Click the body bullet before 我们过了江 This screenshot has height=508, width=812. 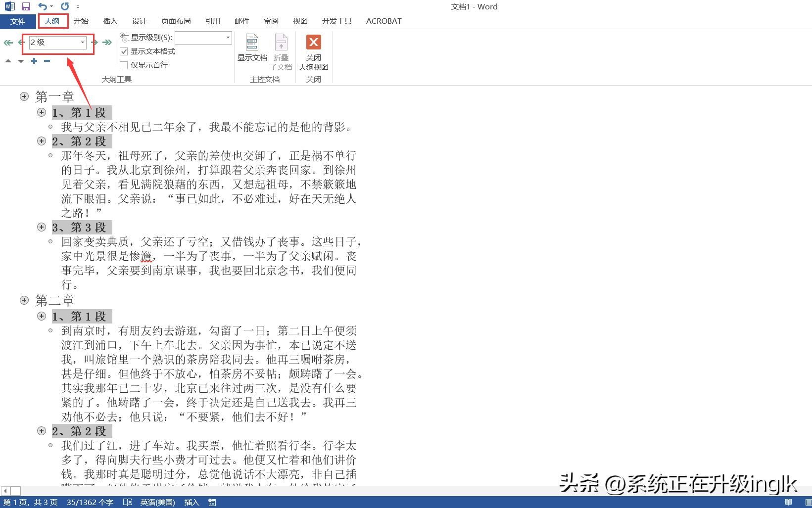tap(50, 445)
